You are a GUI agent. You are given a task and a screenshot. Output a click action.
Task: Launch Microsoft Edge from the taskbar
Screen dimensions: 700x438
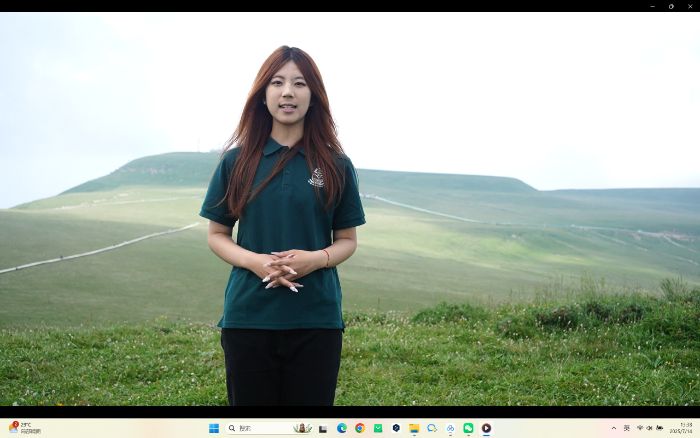(342, 428)
